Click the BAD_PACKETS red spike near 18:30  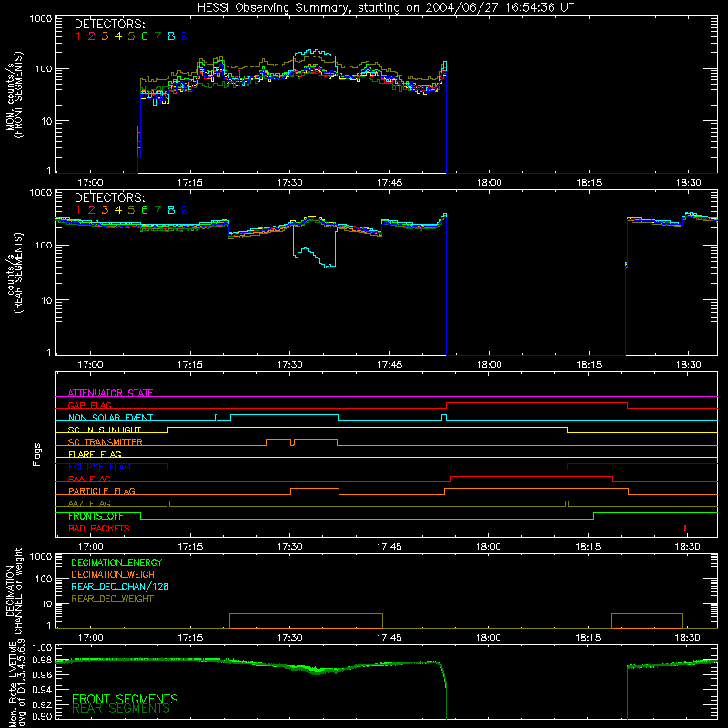[685, 528]
